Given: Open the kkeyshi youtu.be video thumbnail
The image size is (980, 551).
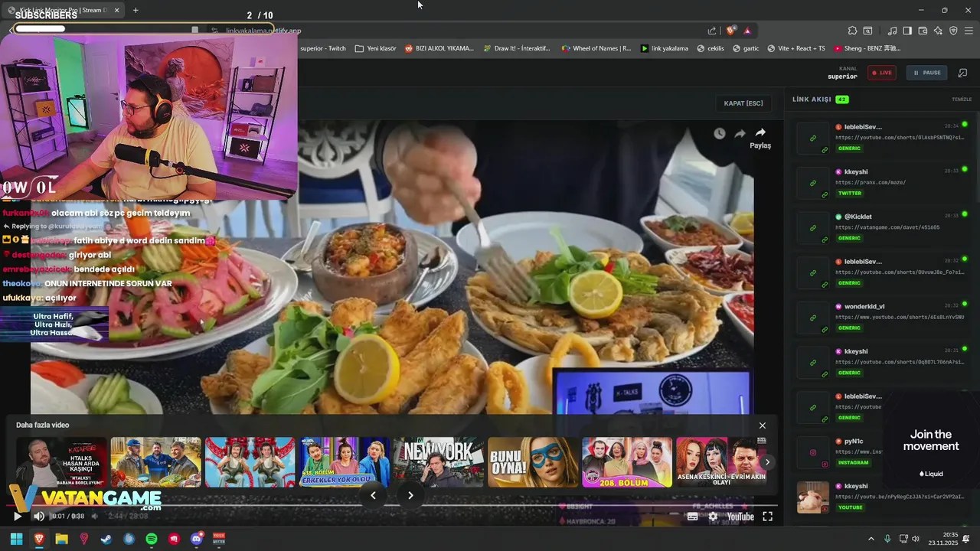Looking at the screenshot, I should 813,497.
